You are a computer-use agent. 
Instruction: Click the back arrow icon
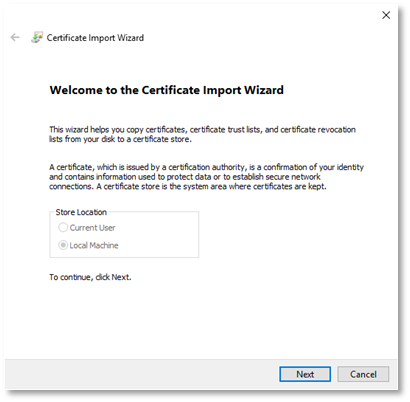coord(15,37)
